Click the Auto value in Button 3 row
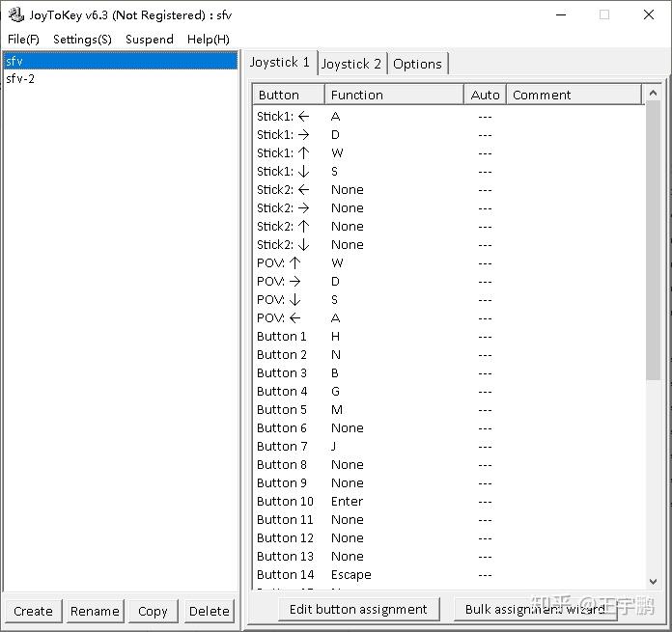 pyautogui.click(x=485, y=373)
